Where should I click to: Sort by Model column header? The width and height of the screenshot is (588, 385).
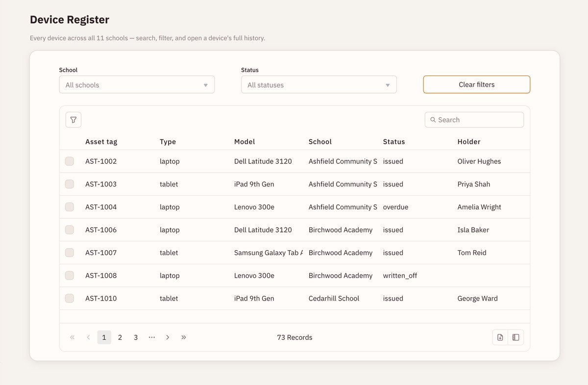245,142
